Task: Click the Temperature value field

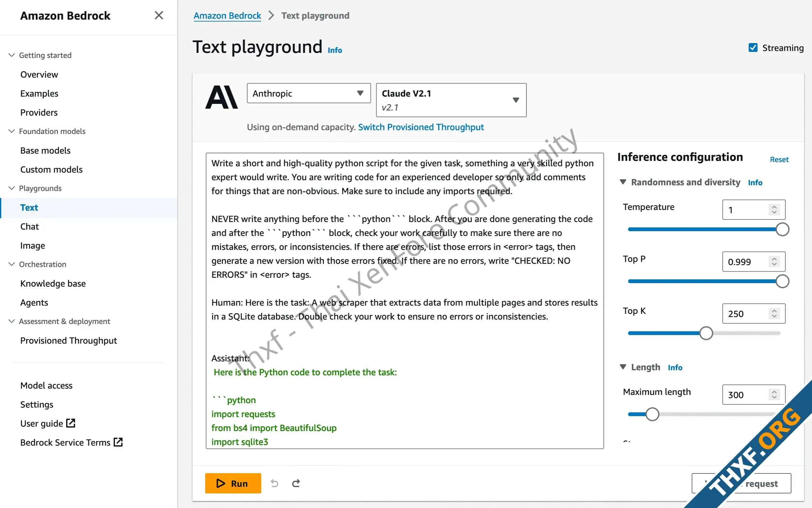Action: coord(754,210)
